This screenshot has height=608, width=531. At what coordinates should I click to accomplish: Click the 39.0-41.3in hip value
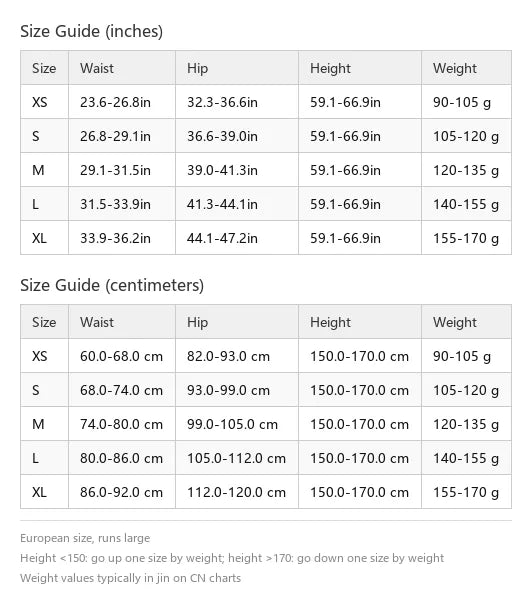(222, 170)
